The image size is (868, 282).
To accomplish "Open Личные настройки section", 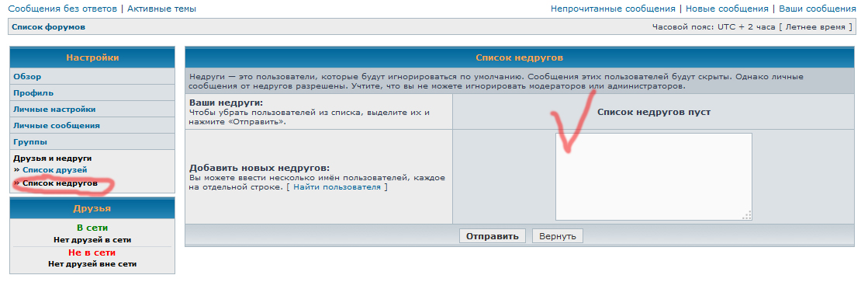I will click(x=54, y=109).
